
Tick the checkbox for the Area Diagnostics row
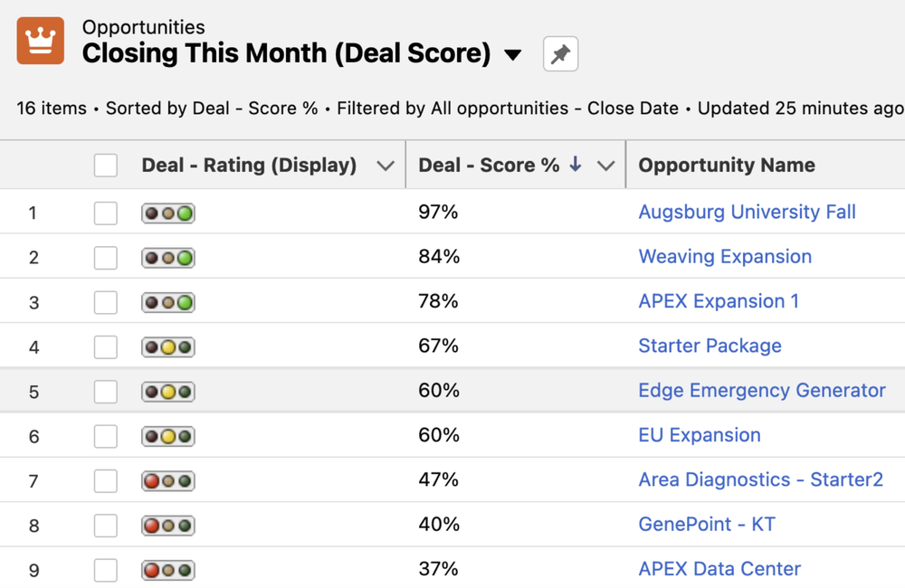[106, 480]
